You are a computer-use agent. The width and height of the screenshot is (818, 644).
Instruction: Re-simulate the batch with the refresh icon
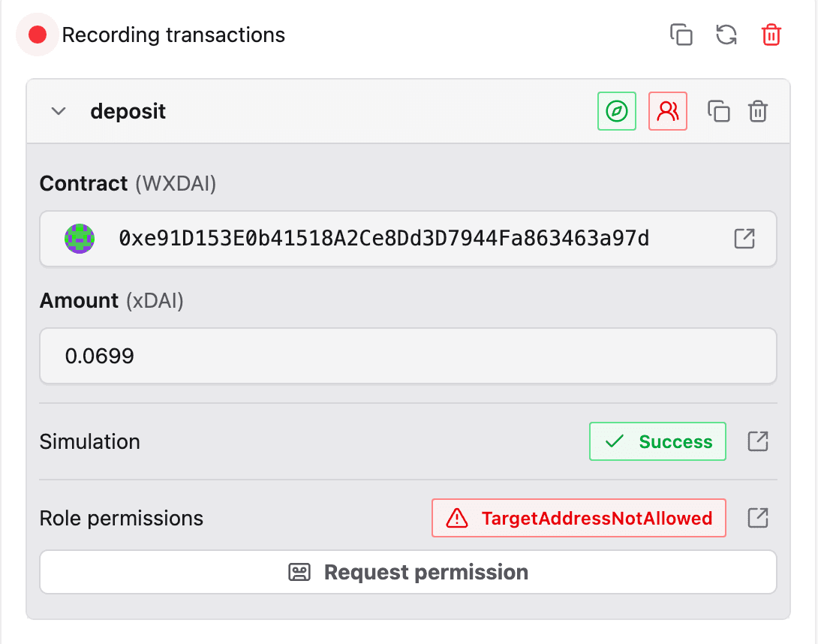725,35
